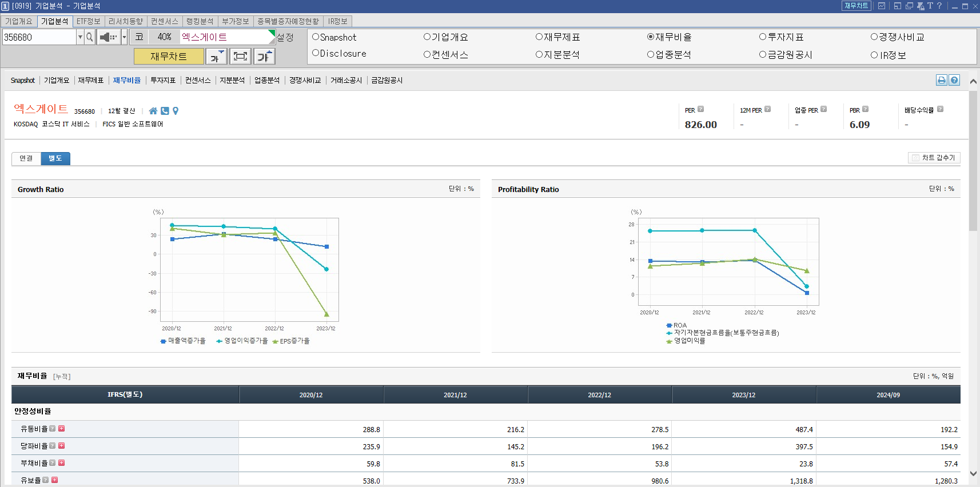Open the Snapshot link in sub-navigation

click(23, 81)
